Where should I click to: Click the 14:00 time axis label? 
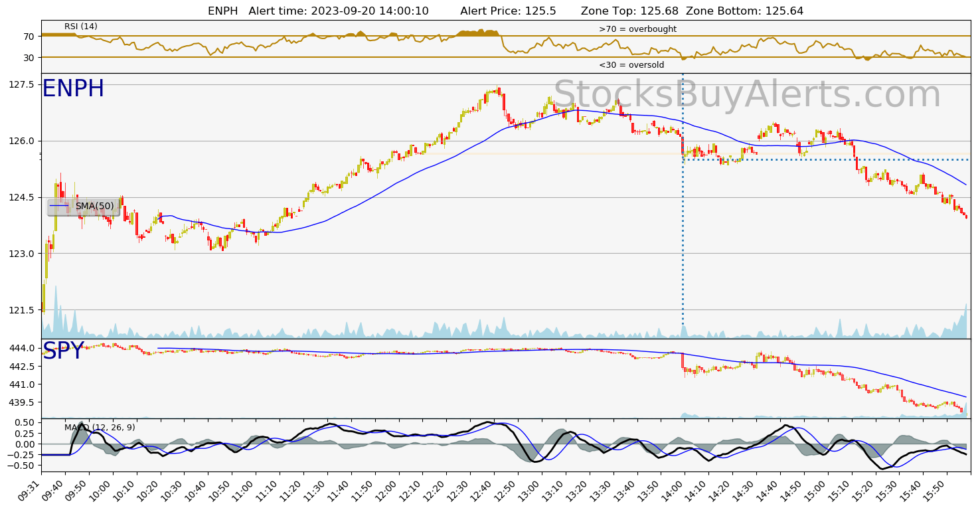[x=673, y=489]
